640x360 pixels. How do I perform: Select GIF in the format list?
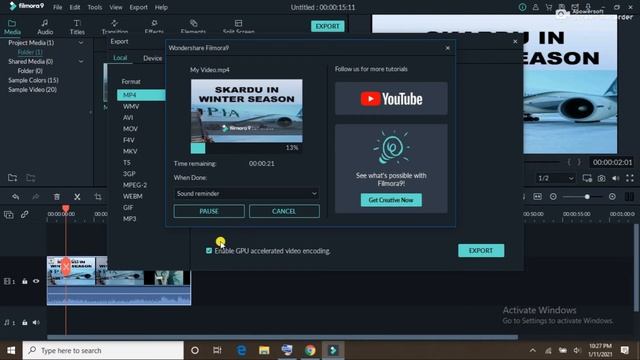click(128, 207)
